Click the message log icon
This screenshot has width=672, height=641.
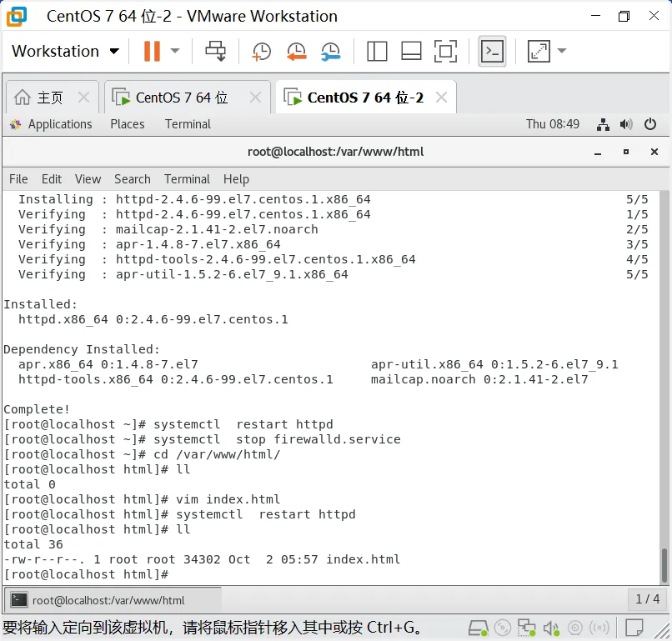coord(634,628)
